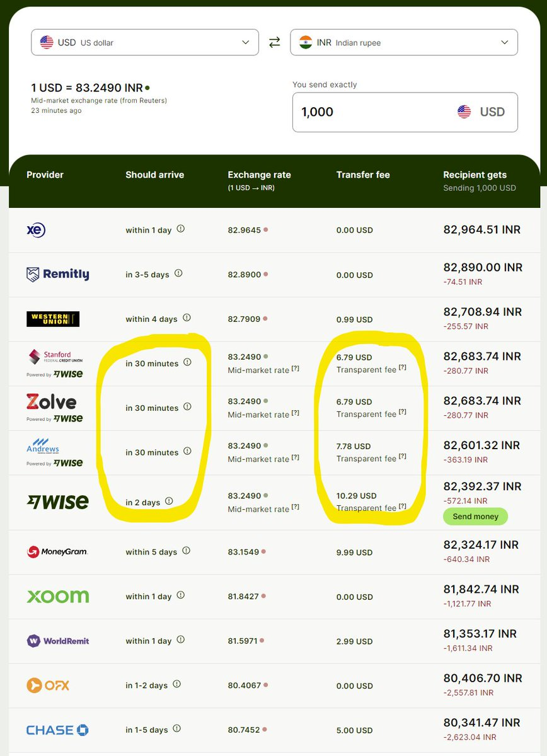The image size is (547, 756).
Task: Open the Transparent fee help icon in the Stanford row
Action: [x=403, y=368]
